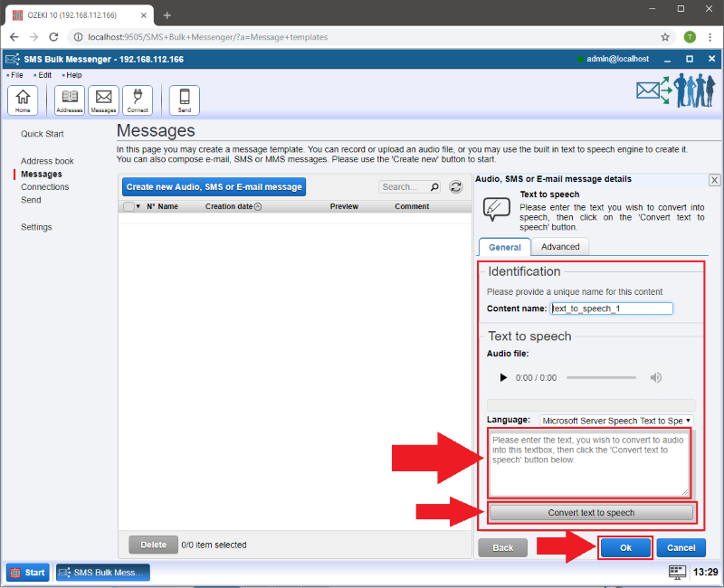Viewport: 724px width, 588px height.
Task: Click the Send phone toolbar icon
Action: (185, 100)
